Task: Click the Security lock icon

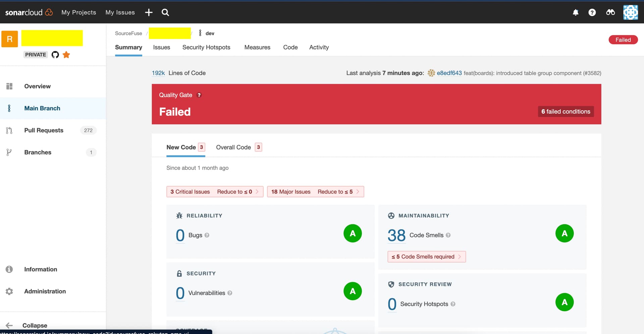Action: pos(179,274)
